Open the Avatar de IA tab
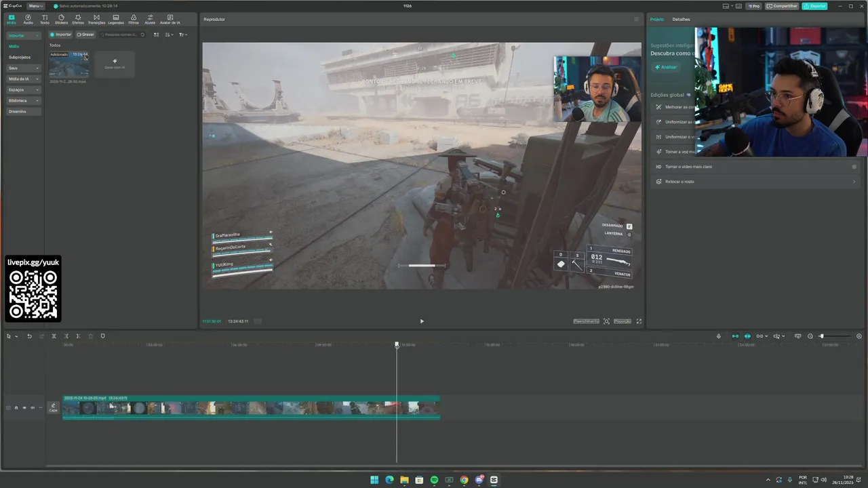This screenshot has height=488, width=868. point(170,19)
